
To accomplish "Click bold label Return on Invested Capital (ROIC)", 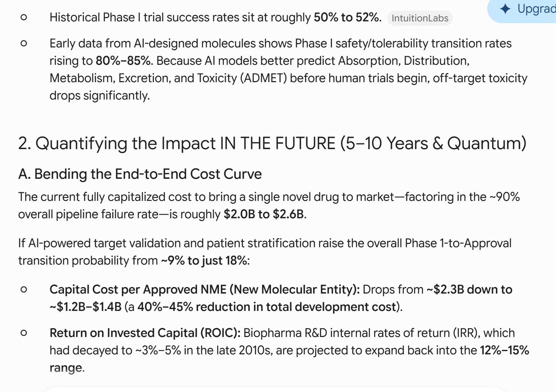I will pos(145,333).
